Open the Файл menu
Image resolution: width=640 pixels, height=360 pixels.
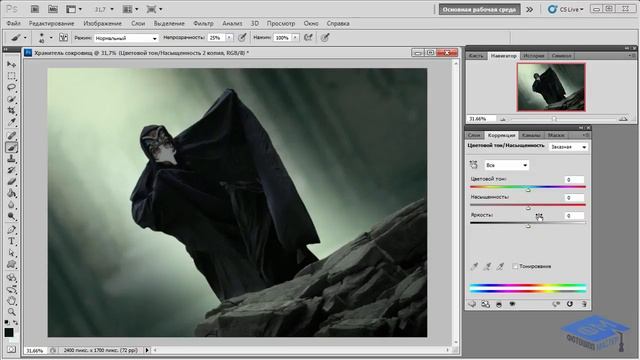(13, 23)
